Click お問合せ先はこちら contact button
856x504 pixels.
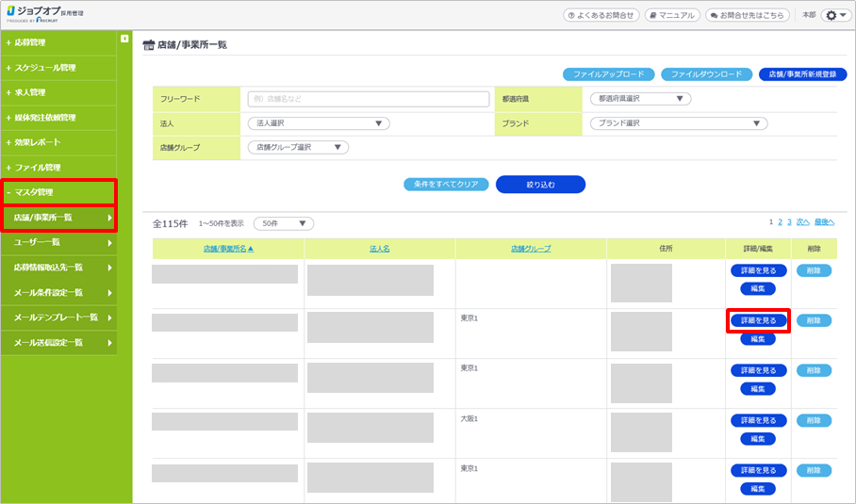[x=749, y=16]
